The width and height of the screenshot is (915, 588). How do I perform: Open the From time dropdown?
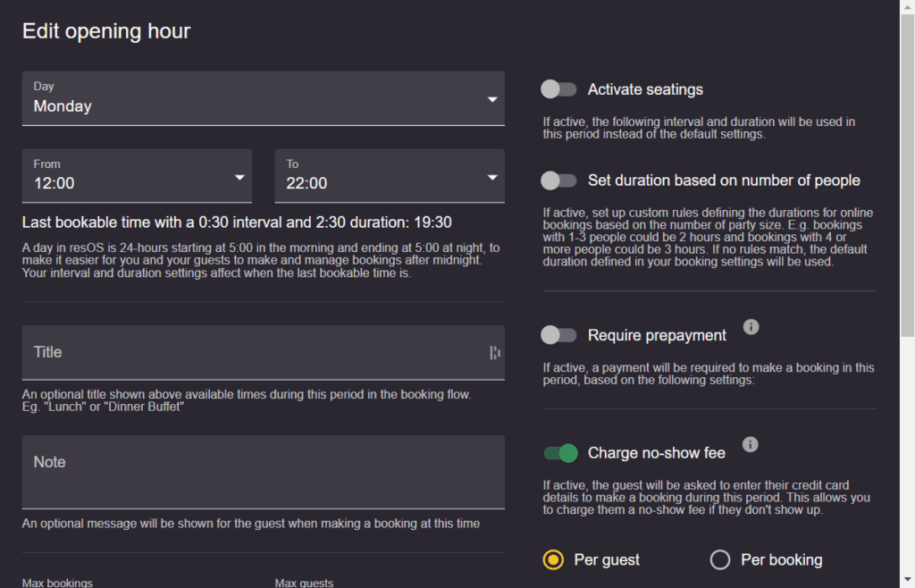[x=137, y=176]
